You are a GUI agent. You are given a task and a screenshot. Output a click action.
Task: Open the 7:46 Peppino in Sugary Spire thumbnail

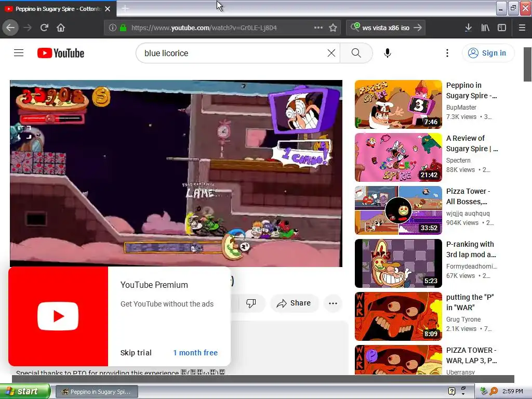coord(398,104)
